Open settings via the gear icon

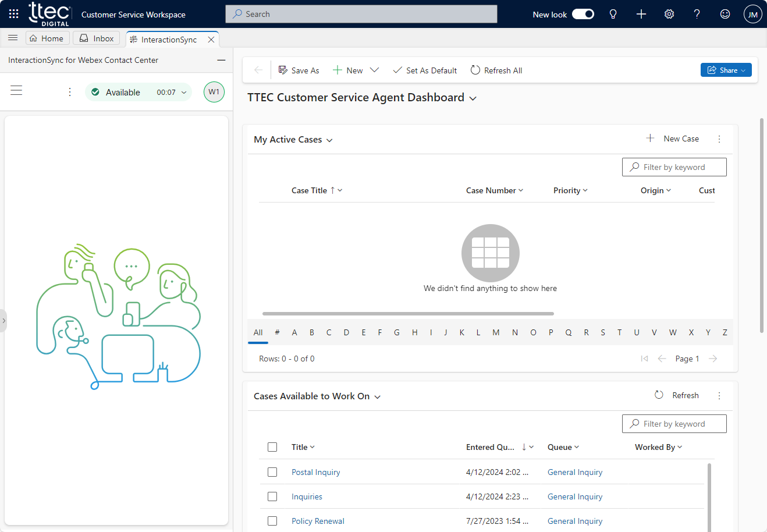coord(669,14)
